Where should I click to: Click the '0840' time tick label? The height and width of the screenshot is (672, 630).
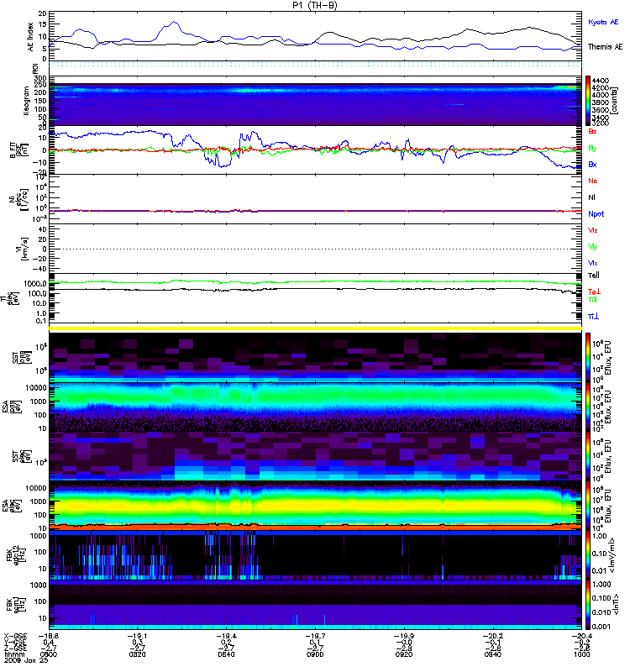pos(226,654)
